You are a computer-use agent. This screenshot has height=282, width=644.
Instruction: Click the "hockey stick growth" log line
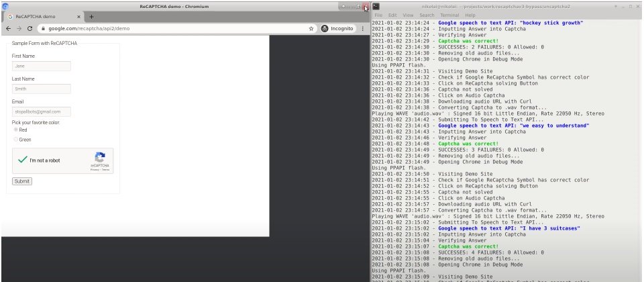pos(477,23)
